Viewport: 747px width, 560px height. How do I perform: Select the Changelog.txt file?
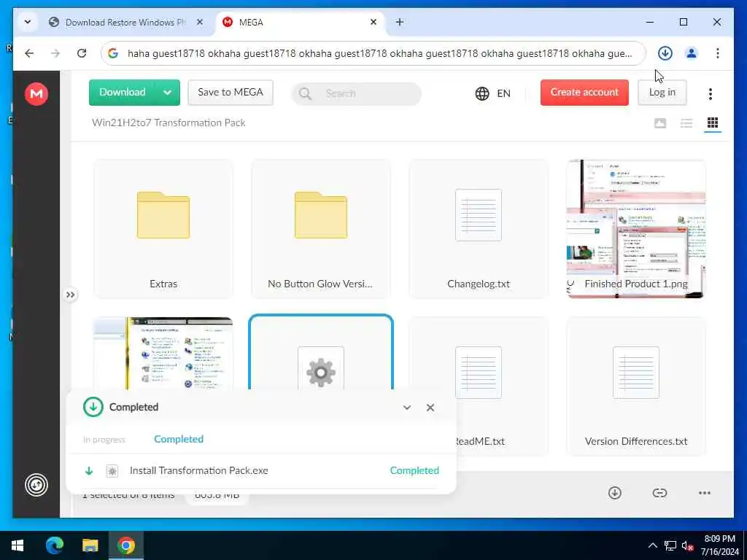(479, 229)
